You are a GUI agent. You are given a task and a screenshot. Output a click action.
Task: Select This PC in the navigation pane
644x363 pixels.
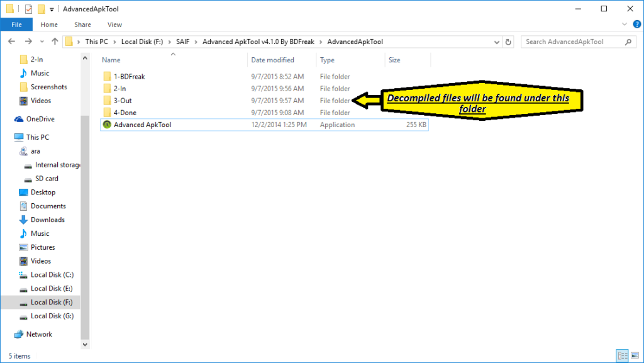click(37, 137)
